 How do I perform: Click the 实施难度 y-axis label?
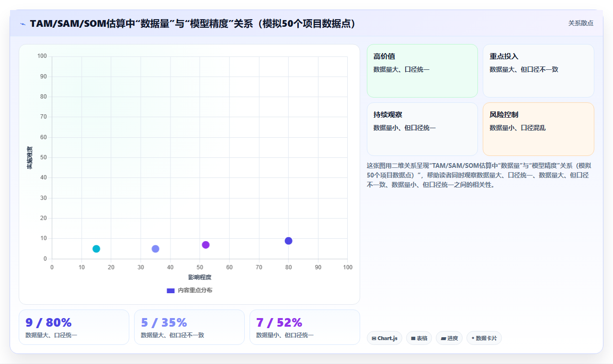click(30, 158)
